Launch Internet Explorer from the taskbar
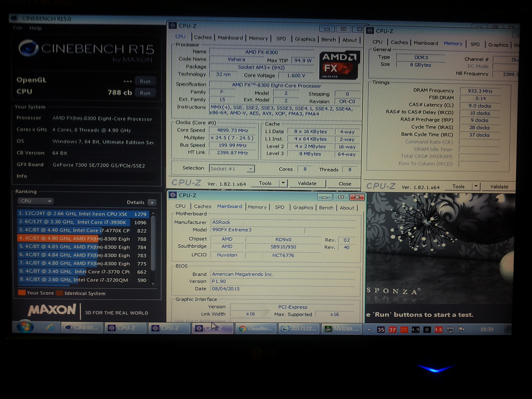This screenshot has width=532, height=399. (x=50, y=328)
